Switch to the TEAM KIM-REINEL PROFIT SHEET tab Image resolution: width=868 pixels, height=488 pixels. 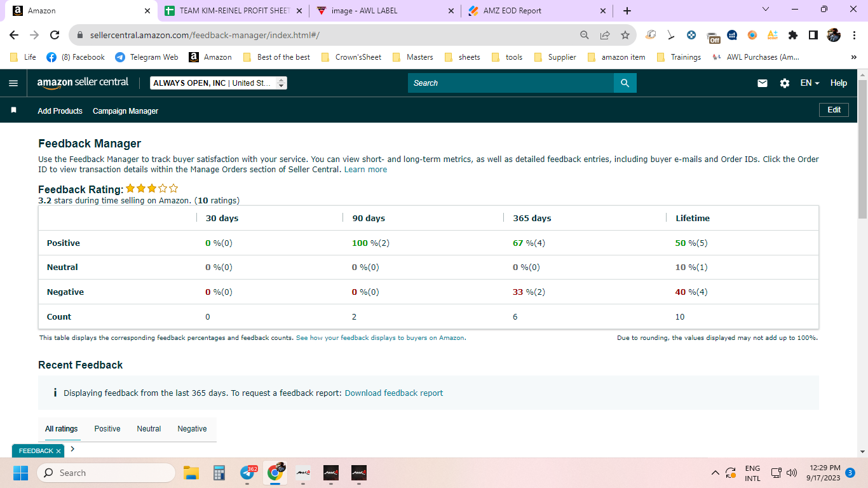233,11
